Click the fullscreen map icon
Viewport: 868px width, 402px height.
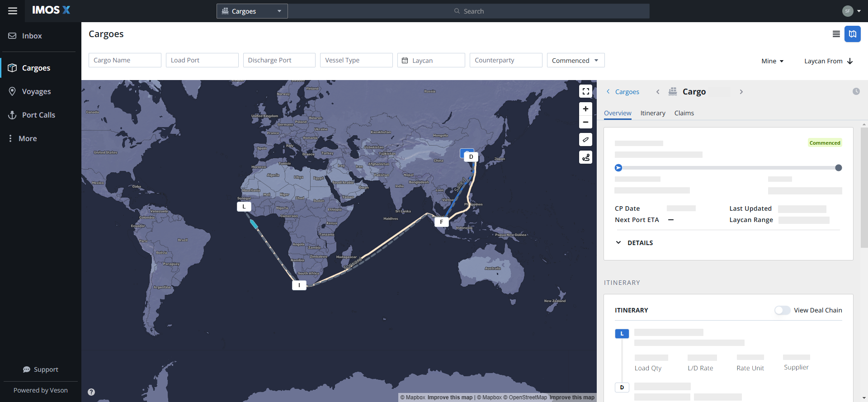585,91
